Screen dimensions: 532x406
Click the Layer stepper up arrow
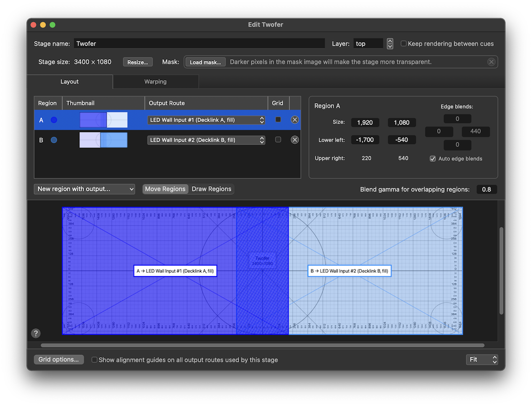[390, 41]
